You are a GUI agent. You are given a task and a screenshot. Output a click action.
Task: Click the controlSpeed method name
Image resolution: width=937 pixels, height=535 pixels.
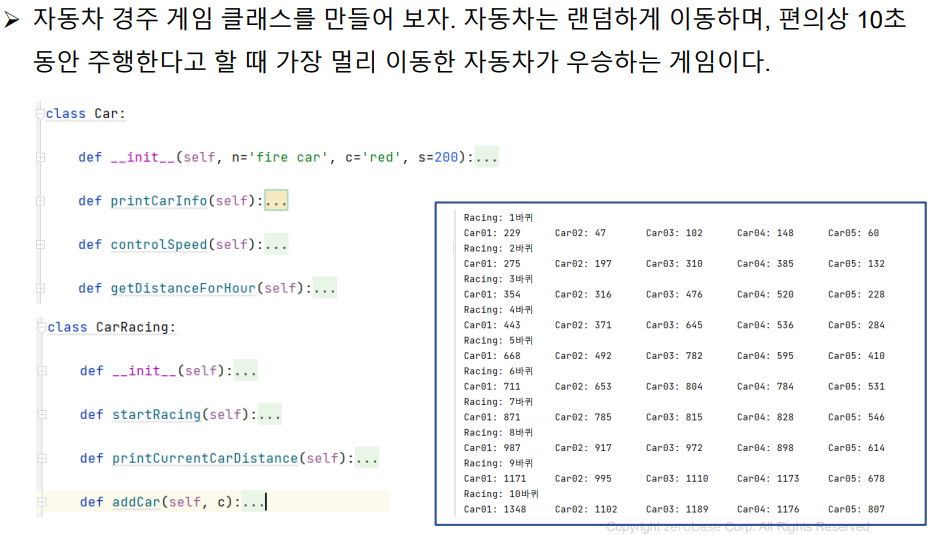(159, 244)
